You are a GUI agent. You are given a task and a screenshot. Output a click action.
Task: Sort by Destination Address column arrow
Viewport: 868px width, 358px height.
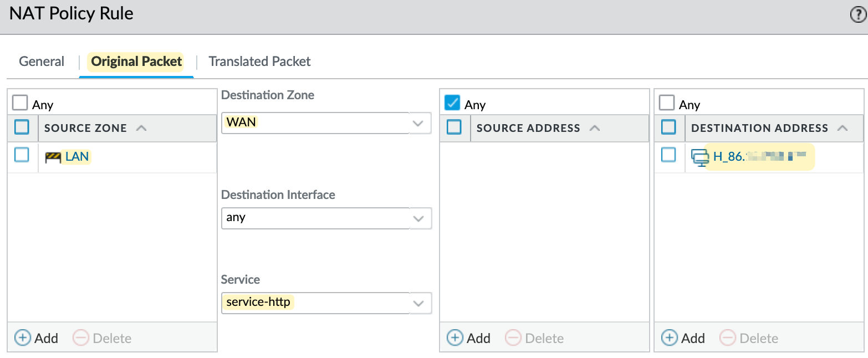[843, 128]
